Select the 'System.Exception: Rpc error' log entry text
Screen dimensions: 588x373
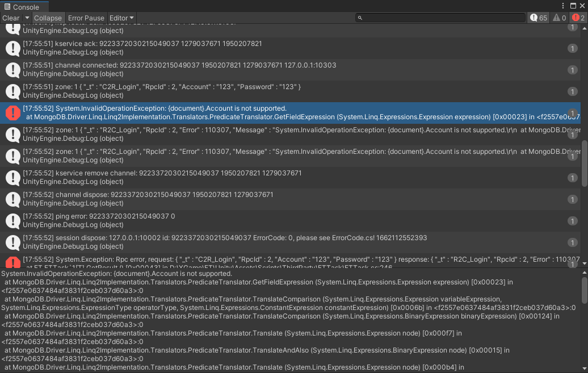tap(301, 259)
